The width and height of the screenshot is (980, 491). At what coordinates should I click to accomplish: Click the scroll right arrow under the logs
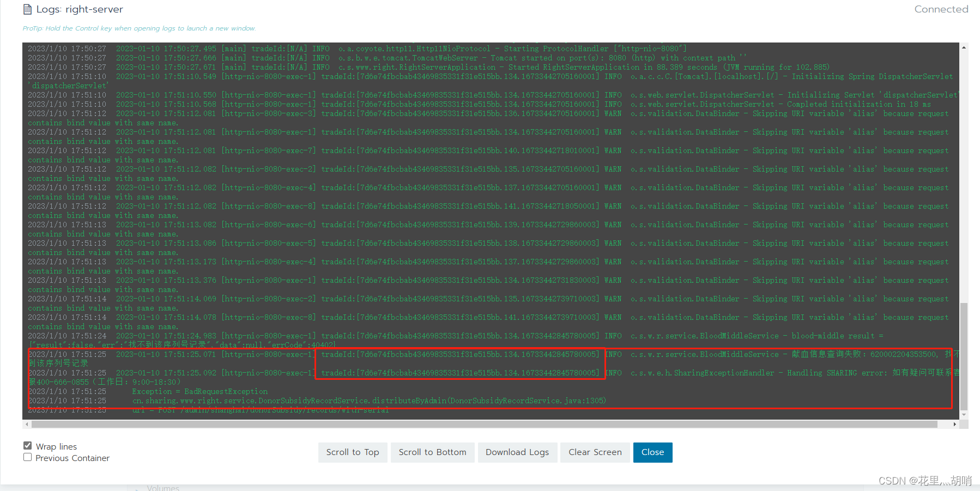pyautogui.click(x=955, y=424)
